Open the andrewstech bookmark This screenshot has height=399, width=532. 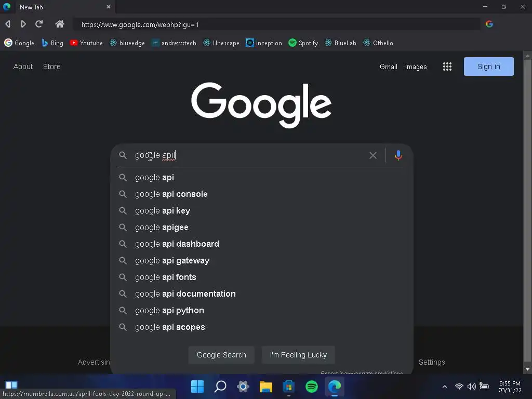pos(174,43)
